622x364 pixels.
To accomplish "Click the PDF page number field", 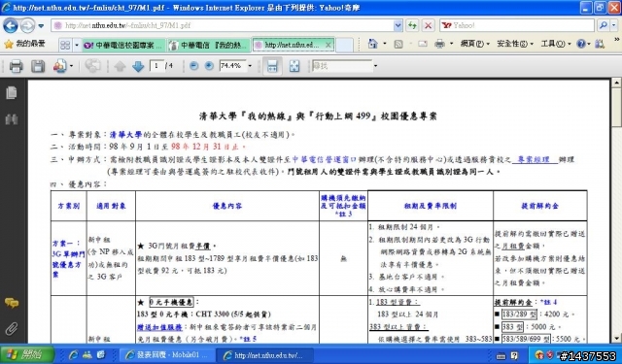I will [156, 66].
